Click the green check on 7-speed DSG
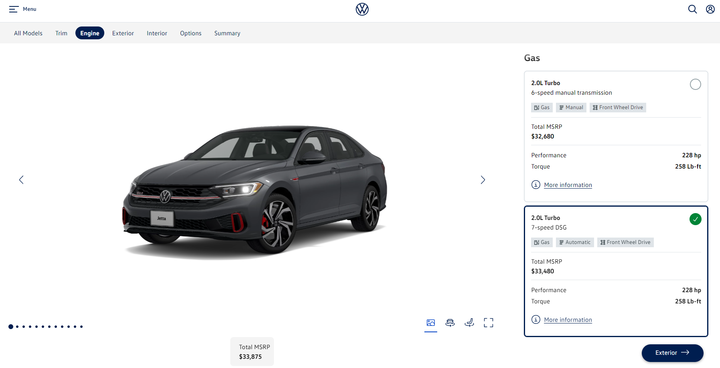The width and height of the screenshot is (720, 368). [x=695, y=219]
